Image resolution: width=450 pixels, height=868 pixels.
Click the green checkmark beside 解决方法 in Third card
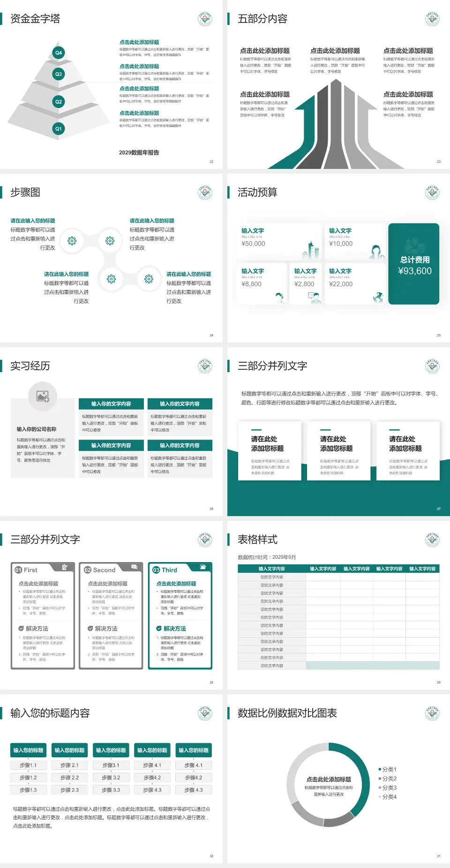tap(159, 628)
